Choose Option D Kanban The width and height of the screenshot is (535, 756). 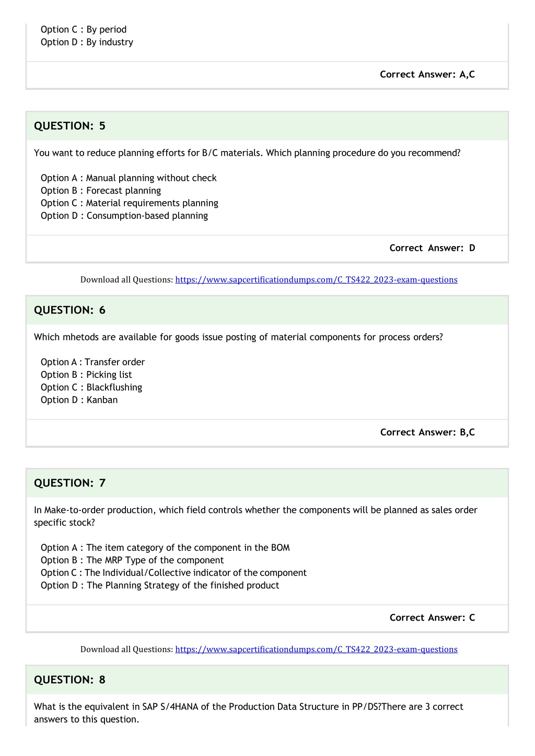79,400
